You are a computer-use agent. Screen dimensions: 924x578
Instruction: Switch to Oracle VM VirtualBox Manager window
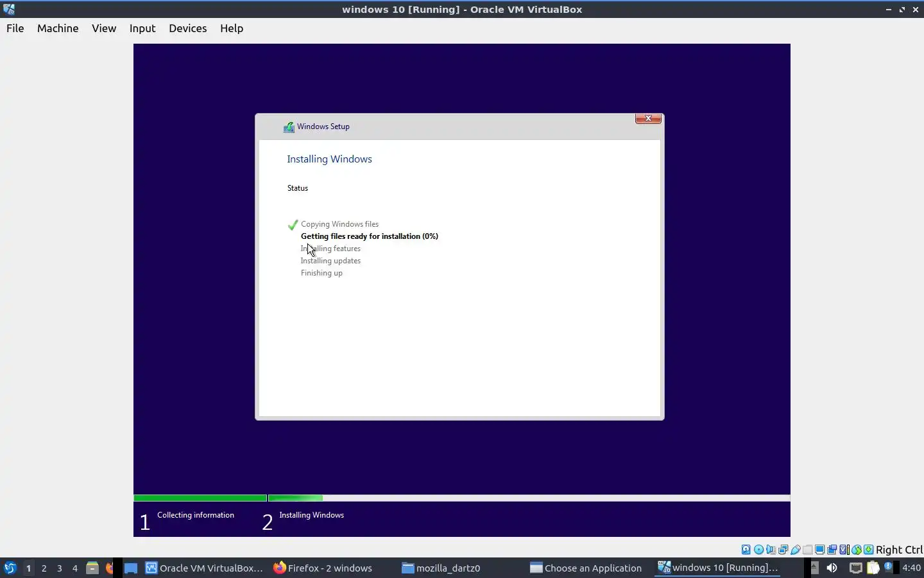[204, 568]
